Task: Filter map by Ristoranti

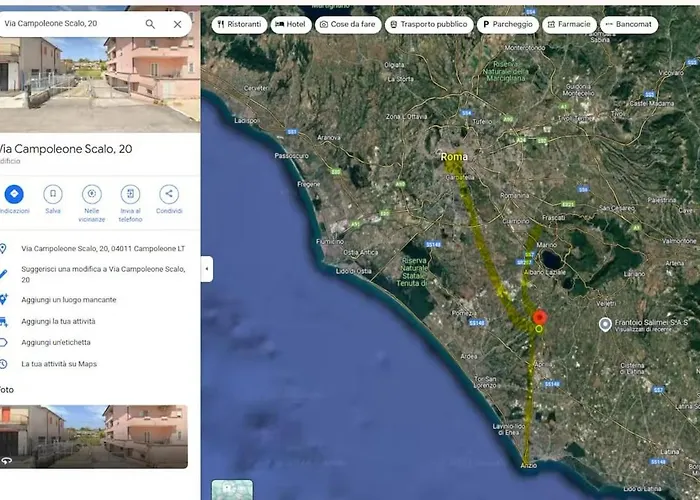Action: [x=239, y=25]
